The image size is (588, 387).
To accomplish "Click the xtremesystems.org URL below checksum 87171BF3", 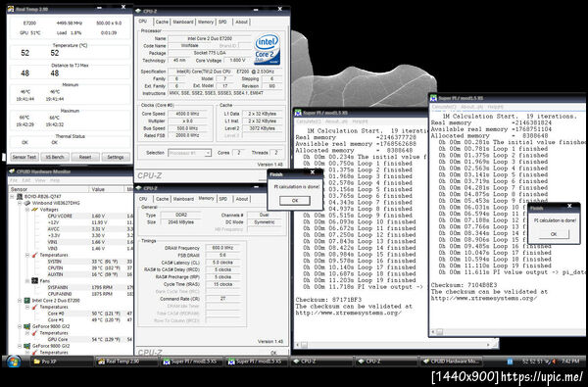I will pyautogui.click(x=348, y=313).
